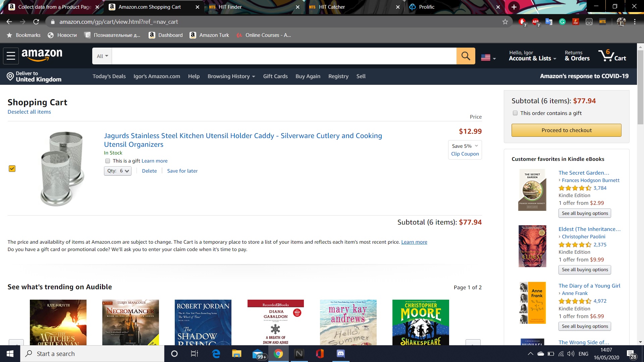This screenshot has width=644, height=362.
Task: Open Discord from the taskbar
Action: pyautogui.click(x=340, y=354)
